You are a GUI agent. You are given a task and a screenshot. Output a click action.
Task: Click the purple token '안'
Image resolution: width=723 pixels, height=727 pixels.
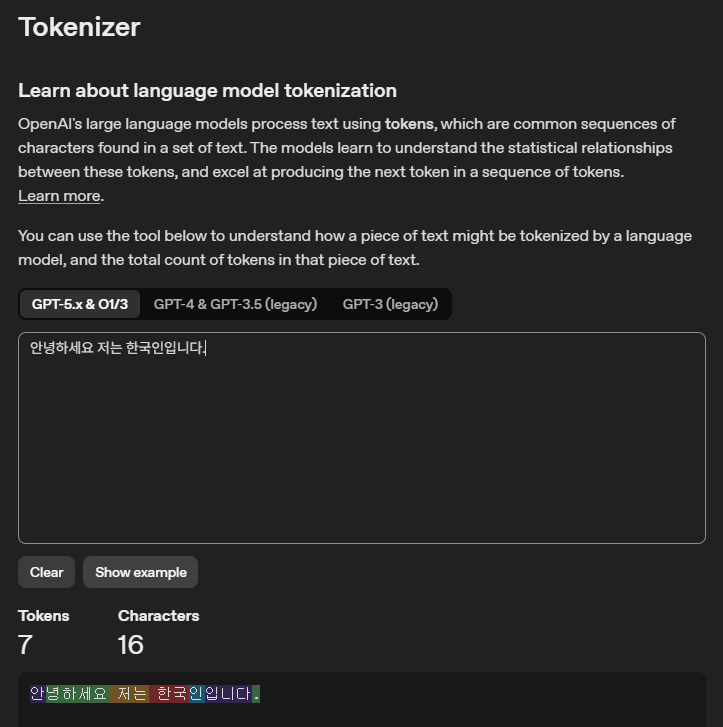pos(37,694)
